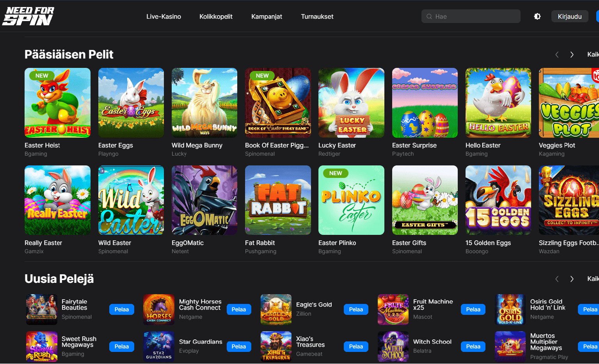The height and width of the screenshot is (364, 599).
Task: Show next Pääsiäisen Pelit games arrow
Action: 572,55
